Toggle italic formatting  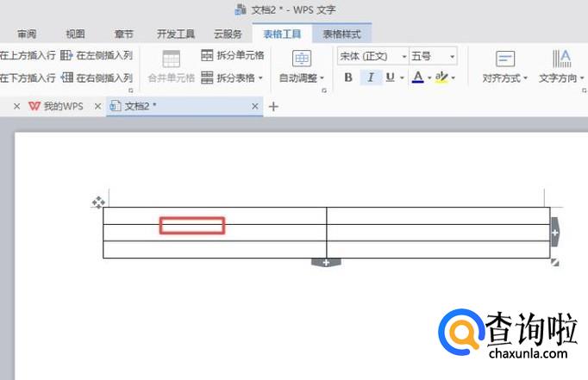(371, 78)
